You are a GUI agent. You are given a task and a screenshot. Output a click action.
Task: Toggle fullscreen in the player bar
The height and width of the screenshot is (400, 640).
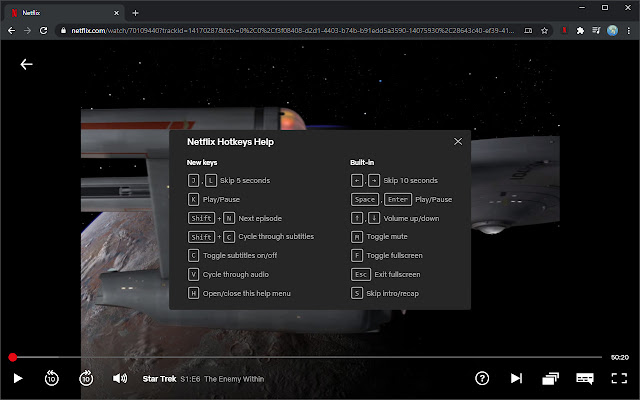619,378
